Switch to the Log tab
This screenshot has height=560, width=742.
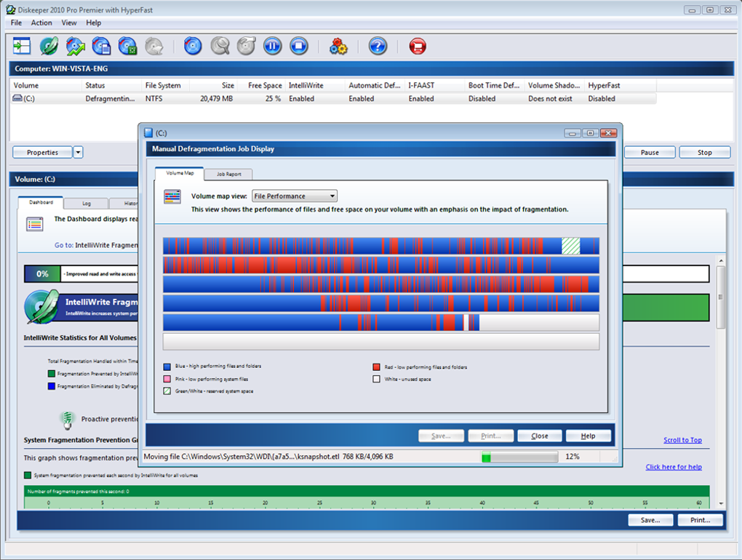86,204
